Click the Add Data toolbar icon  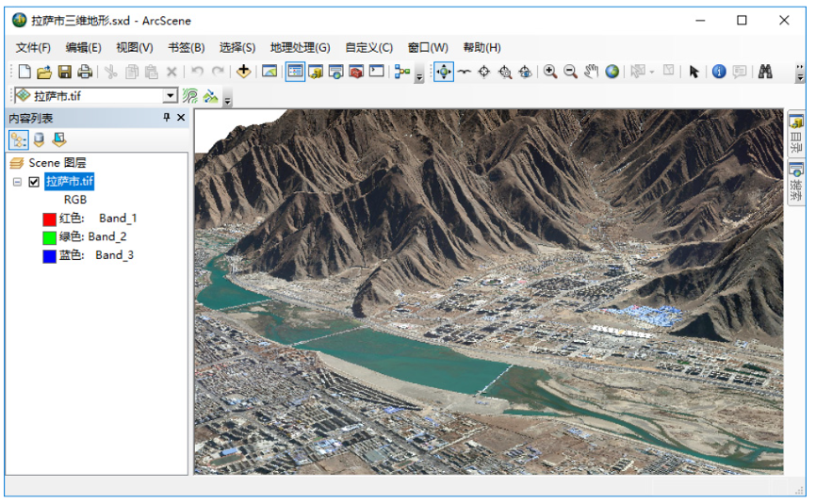point(243,72)
